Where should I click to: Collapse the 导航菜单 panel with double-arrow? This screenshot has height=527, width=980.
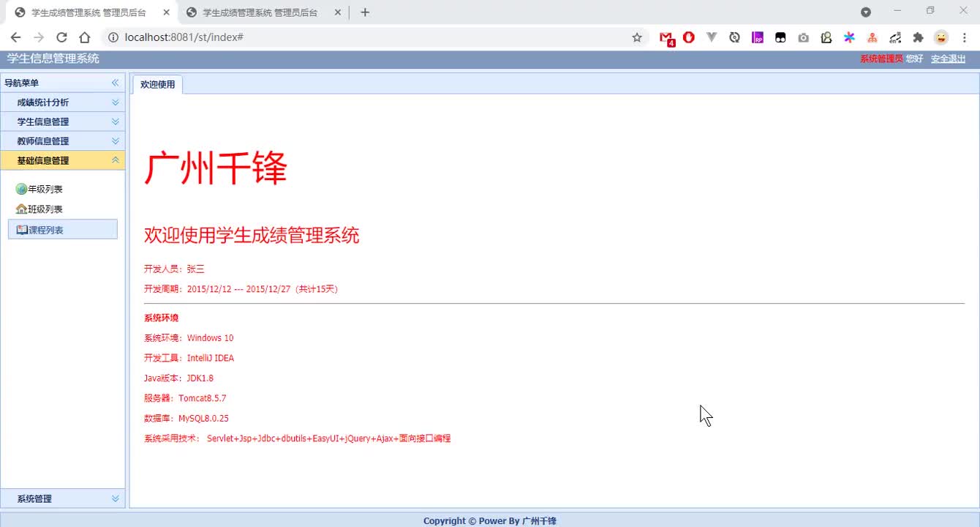coord(115,83)
